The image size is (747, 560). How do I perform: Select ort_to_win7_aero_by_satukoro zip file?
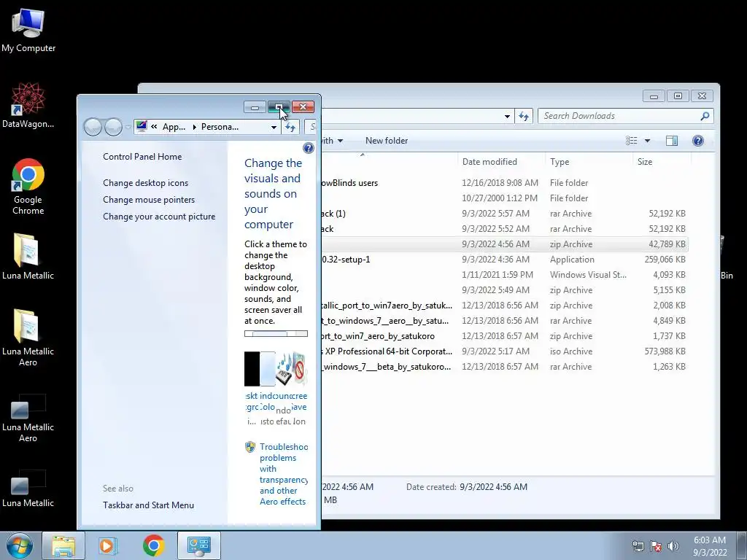tap(504, 336)
